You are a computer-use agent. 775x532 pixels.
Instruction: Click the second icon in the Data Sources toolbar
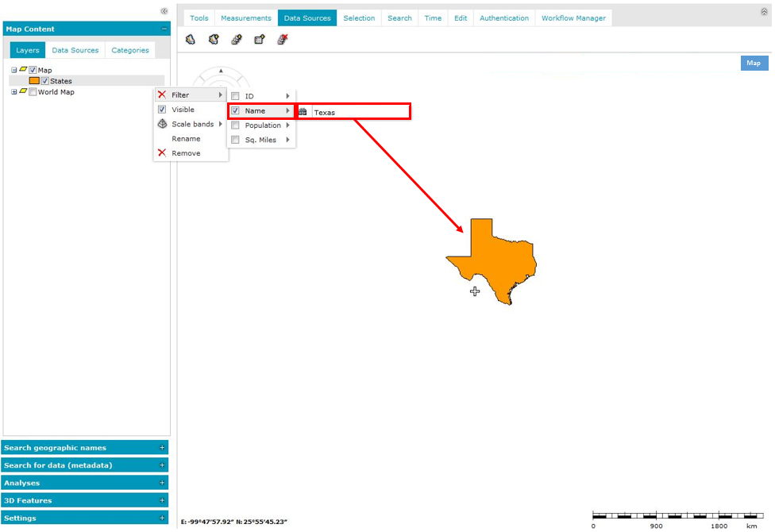point(214,39)
